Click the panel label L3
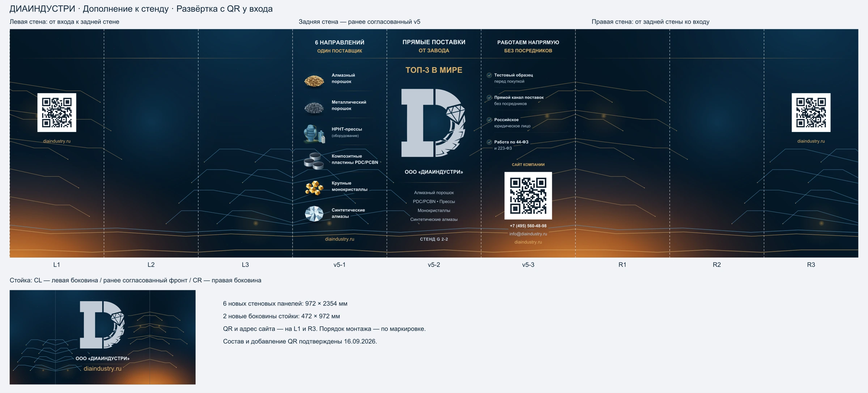Image resolution: width=868 pixels, height=393 pixels. 245,265
